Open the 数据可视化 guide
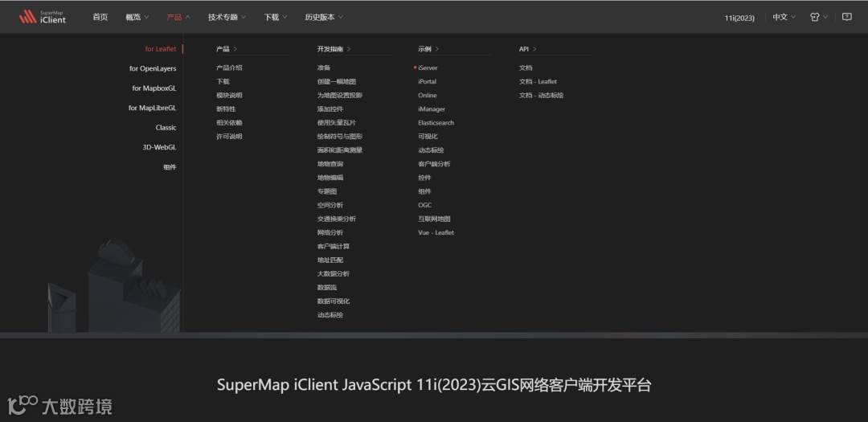868x422 pixels. [334, 301]
